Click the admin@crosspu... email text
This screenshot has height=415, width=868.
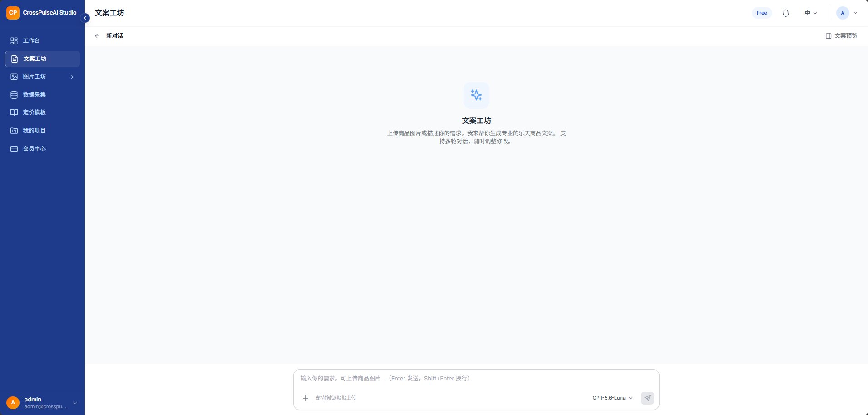click(x=45, y=407)
